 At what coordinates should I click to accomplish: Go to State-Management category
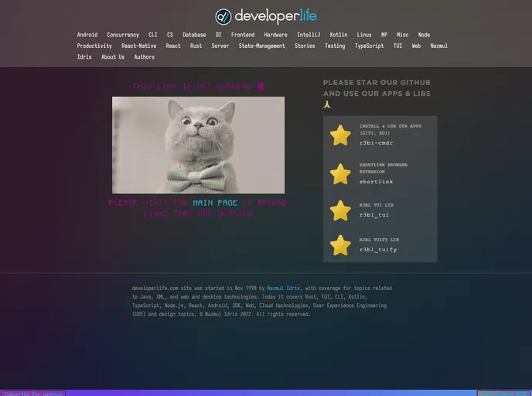(261, 46)
